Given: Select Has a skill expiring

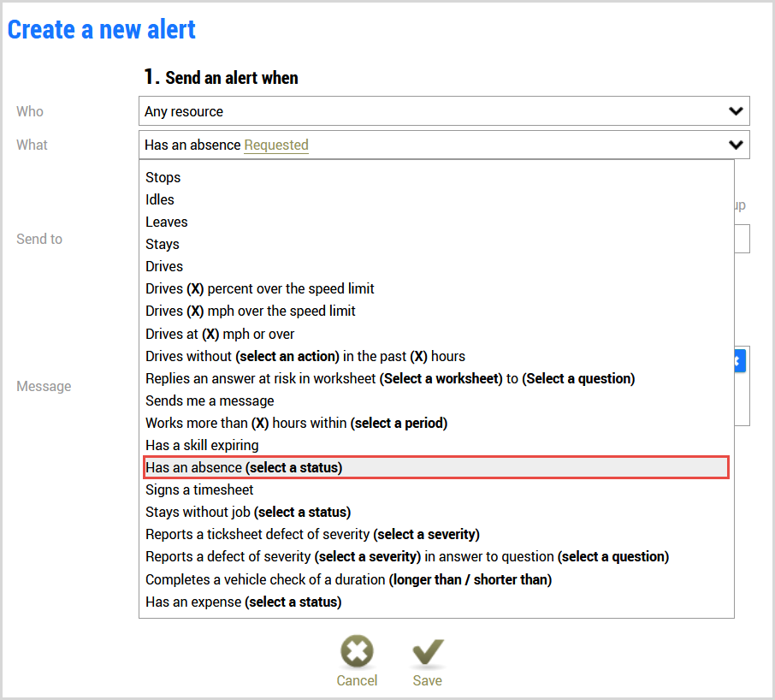Looking at the screenshot, I should [x=436, y=445].
